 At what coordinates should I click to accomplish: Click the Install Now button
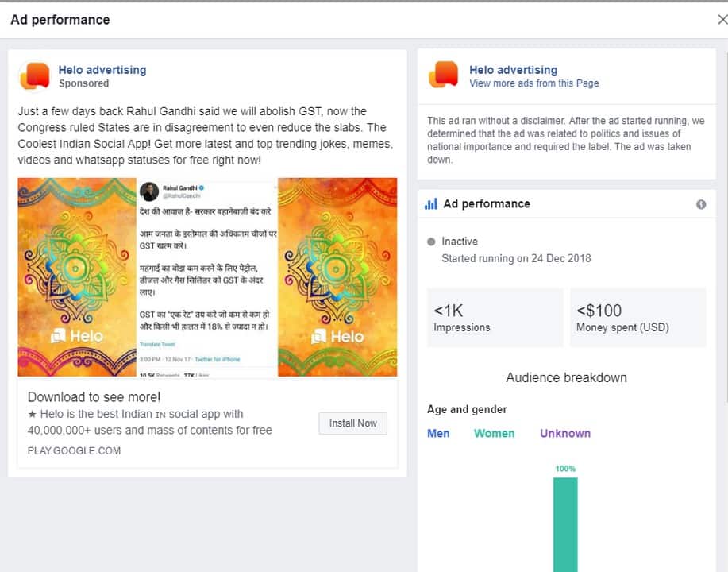click(x=352, y=423)
